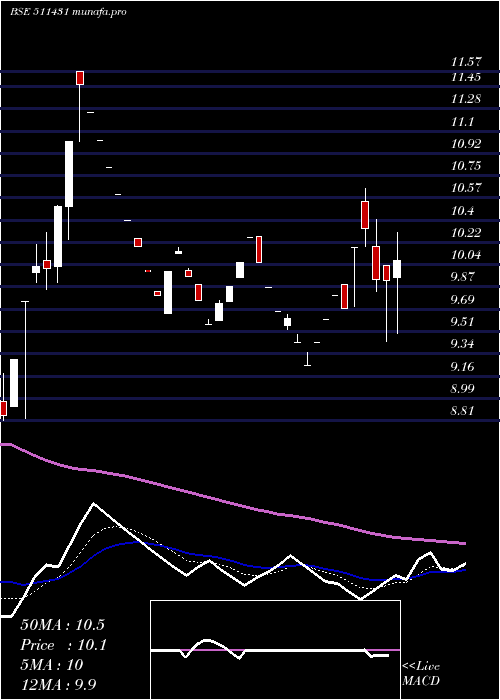Click the 10.92 price axis label
Viewport: 500px width, 700px height.
pos(466,144)
